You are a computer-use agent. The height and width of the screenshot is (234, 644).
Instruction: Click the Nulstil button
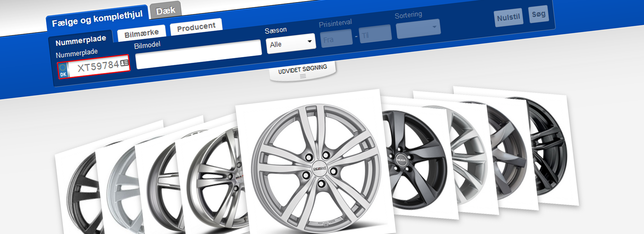coord(508,17)
